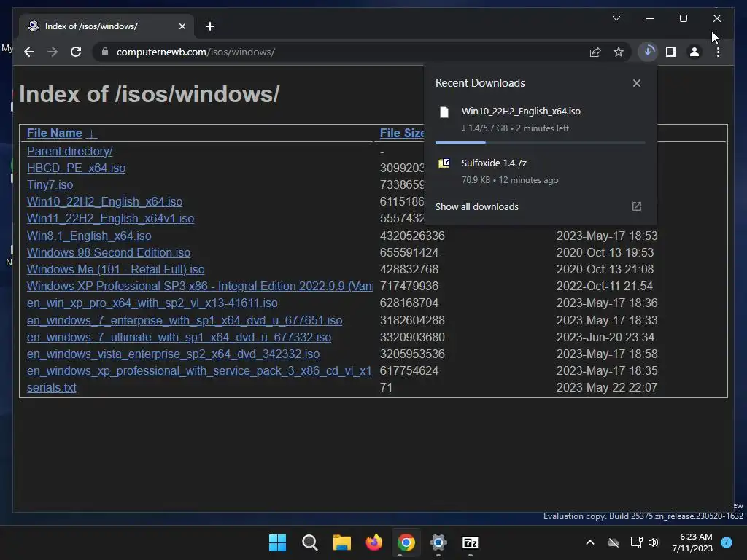Go back to the previous page
747x560 pixels.
coord(29,52)
